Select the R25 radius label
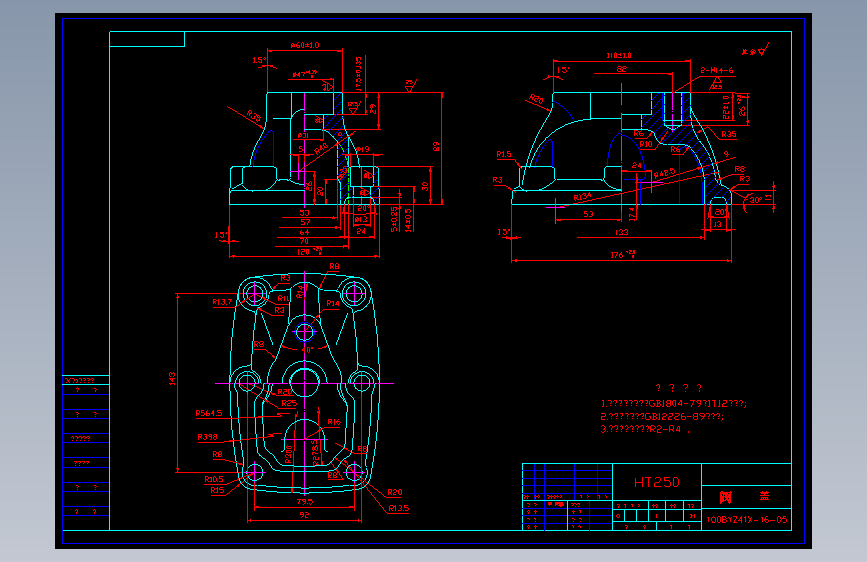The height and width of the screenshot is (562, 867). (x=289, y=403)
